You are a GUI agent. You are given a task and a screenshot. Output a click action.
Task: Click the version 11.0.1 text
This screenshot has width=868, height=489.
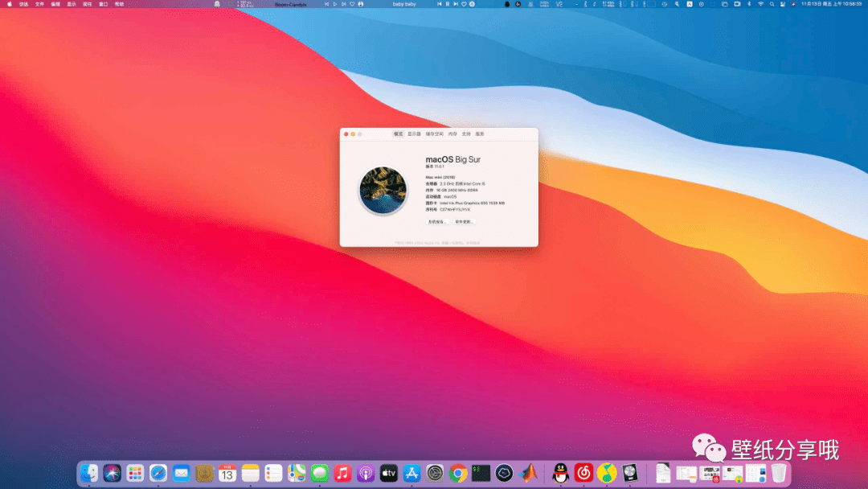tap(435, 166)
